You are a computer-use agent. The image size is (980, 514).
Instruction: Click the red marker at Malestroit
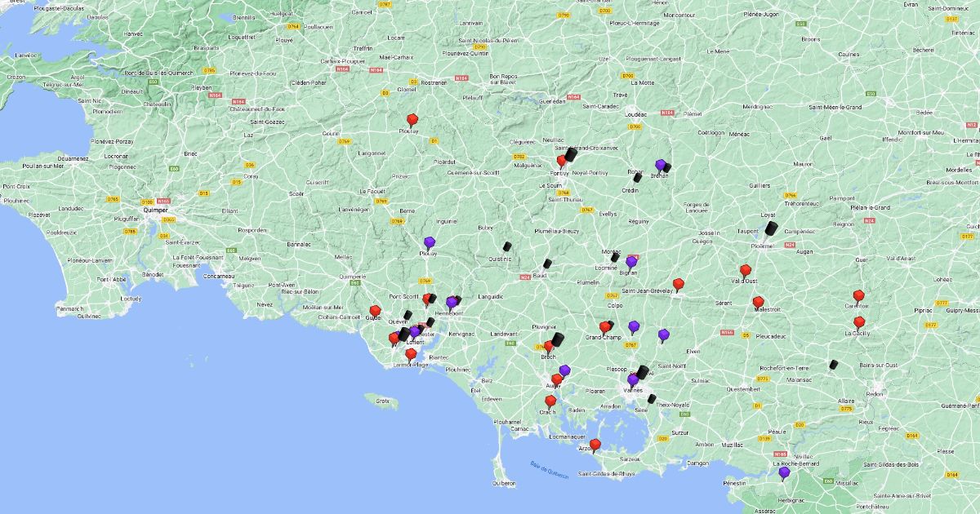(x=758, y=302)
